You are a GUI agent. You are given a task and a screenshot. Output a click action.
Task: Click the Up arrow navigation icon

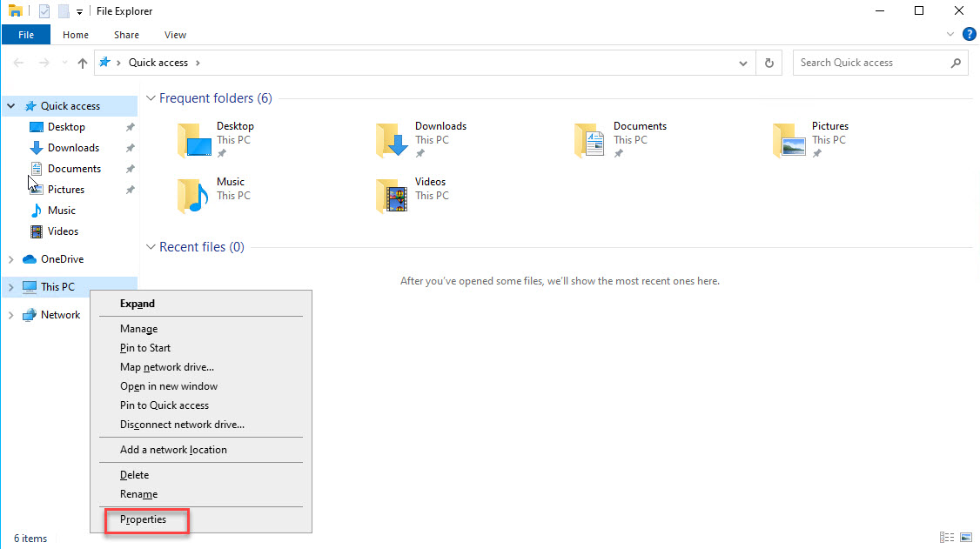[x=83, y=63]
